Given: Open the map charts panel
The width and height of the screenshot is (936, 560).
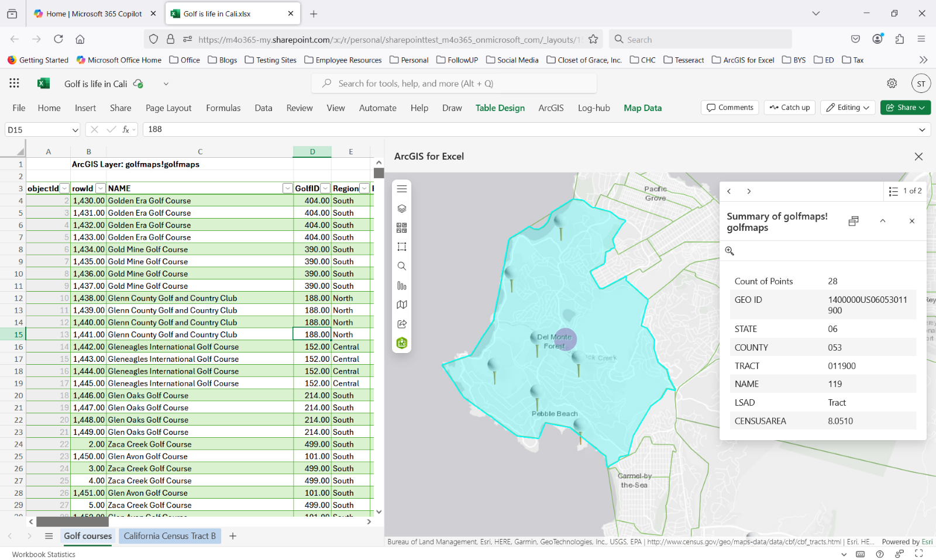Looking at the screenshot, I should click(x=402, y=286).
